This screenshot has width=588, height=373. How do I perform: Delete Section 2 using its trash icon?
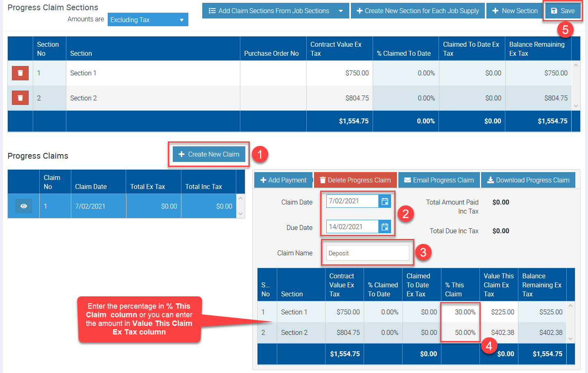tap(20, 98)
